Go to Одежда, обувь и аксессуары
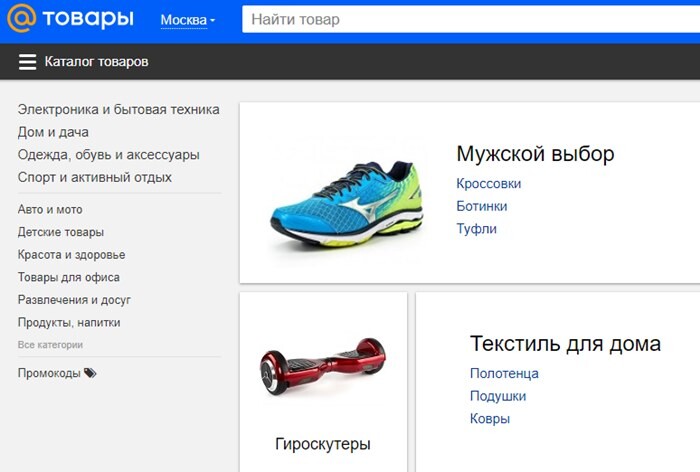This screenshot has width=700, height=472. [x=108, y=155]
